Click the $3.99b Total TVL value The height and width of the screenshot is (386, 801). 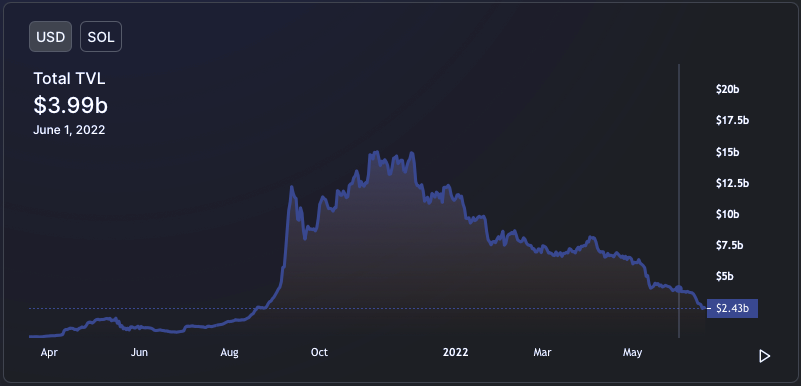point(70,105)
